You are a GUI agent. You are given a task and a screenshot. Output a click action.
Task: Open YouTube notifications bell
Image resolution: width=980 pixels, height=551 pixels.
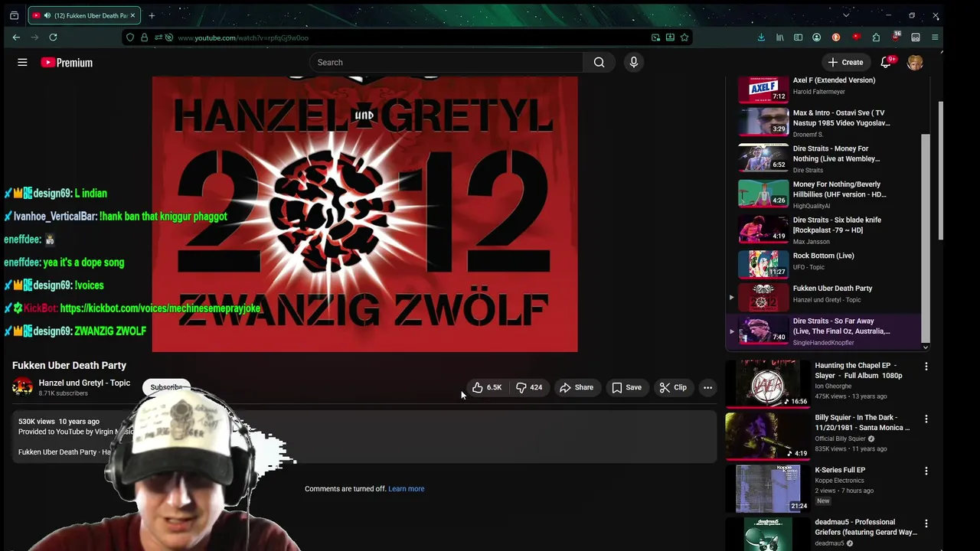point(886,63)
